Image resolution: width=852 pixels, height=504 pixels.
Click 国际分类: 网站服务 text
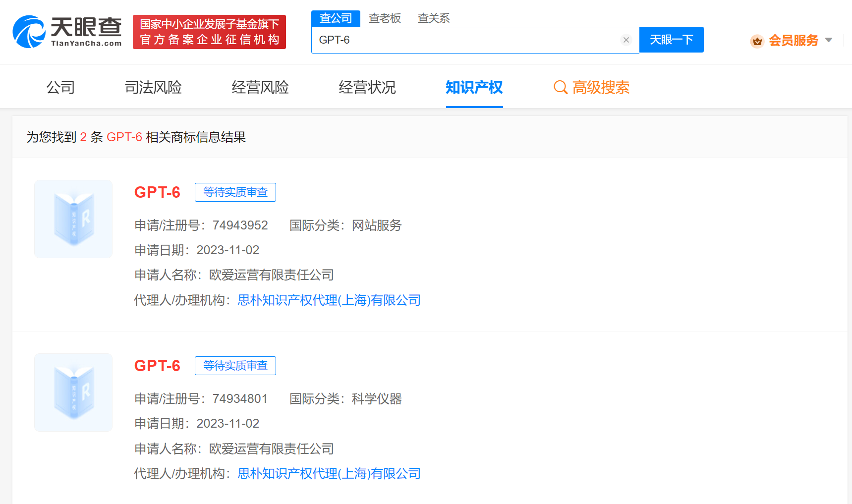(345, 225)
